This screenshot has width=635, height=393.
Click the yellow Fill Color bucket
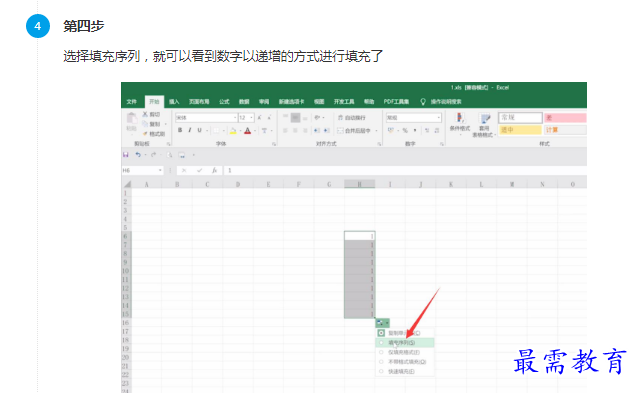[233, 130]
